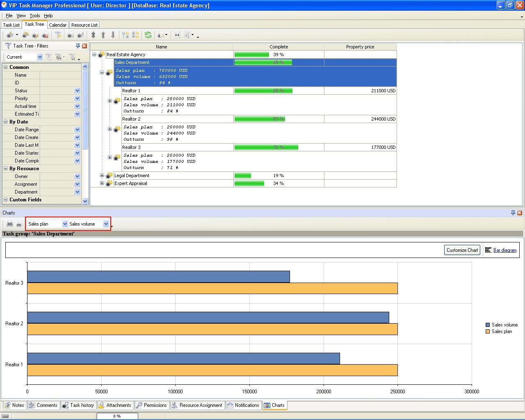Click the Complete column header
525x420 pixels.
click(x=278, y=47)
